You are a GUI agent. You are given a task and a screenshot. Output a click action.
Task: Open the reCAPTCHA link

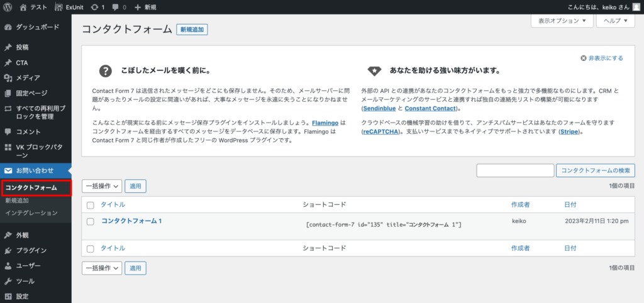pos(380,132)
